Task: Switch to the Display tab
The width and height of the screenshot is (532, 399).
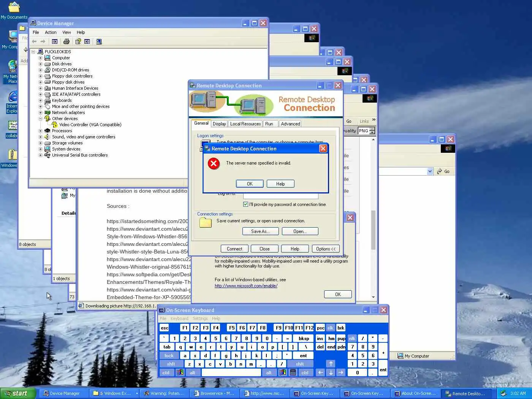Action: pos(219,124)
